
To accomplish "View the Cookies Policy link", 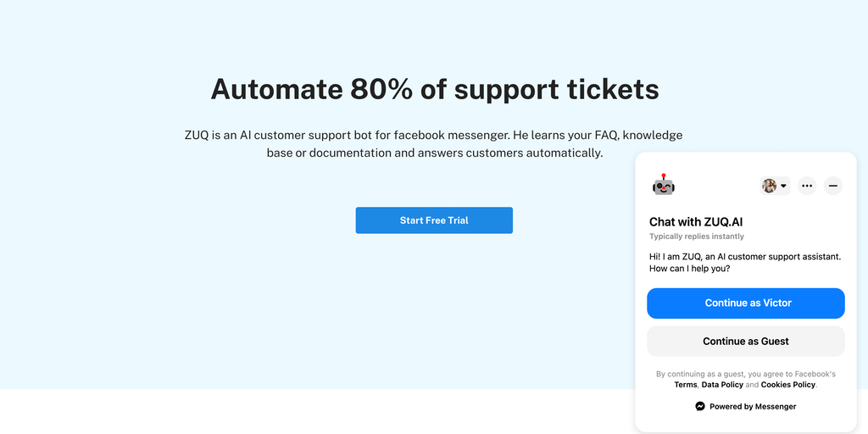I will pos(788,385).
